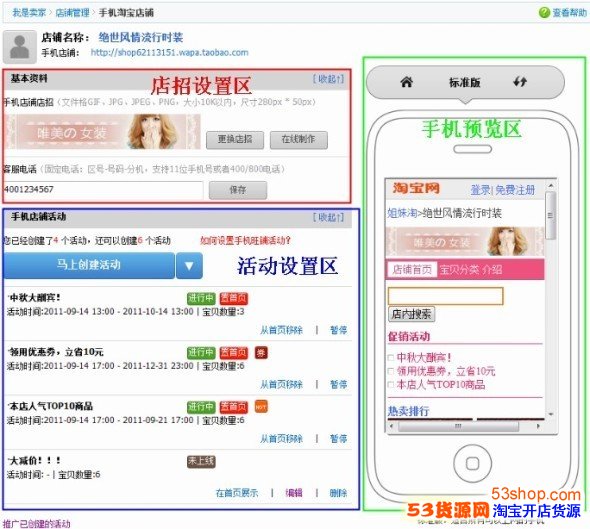Image resolution: width=590 pixels, height=529 pixels.
Task: Click 店内搜索 button in phone preview
Action: pos(411,314)
